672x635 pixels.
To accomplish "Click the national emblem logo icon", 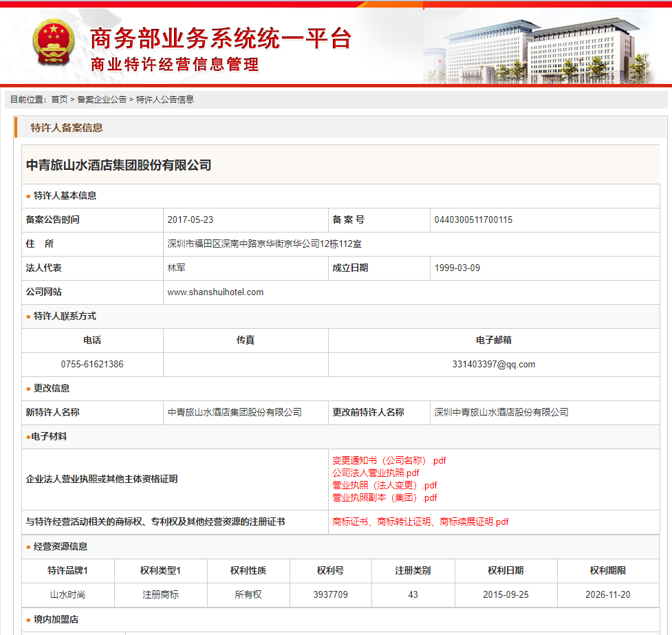I will point(54,43).
